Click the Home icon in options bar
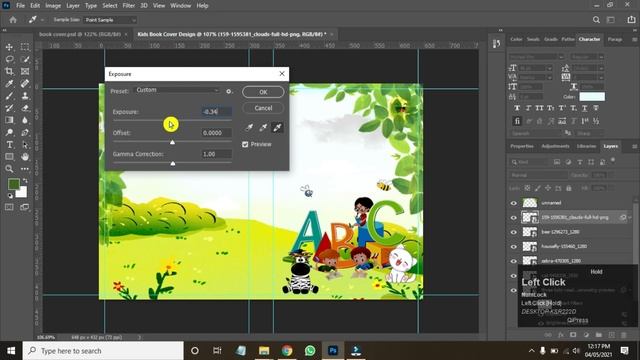Viewport: 640px width, 360px height. 13,20
